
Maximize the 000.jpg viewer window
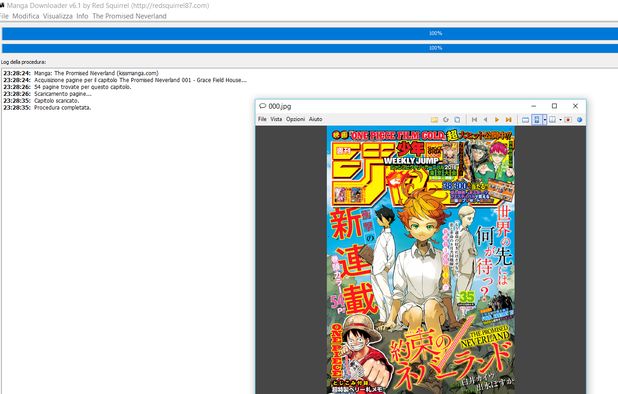pos(554,106)
